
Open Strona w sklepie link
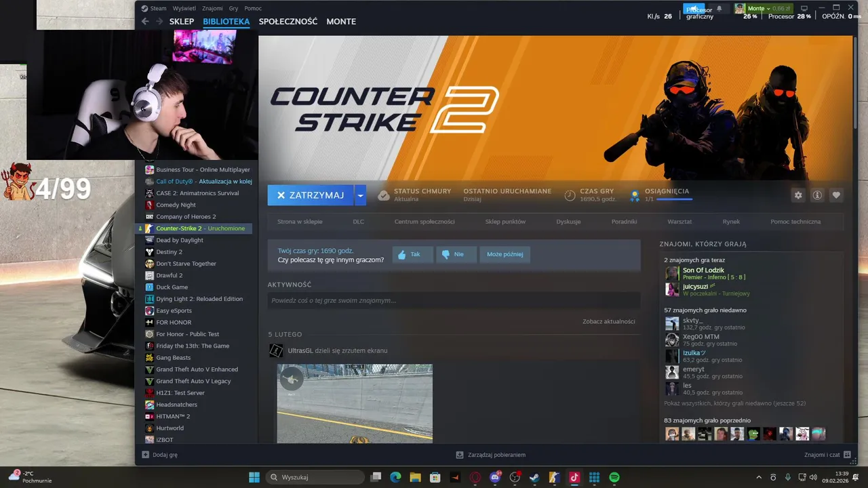click(x=300, y=222)
